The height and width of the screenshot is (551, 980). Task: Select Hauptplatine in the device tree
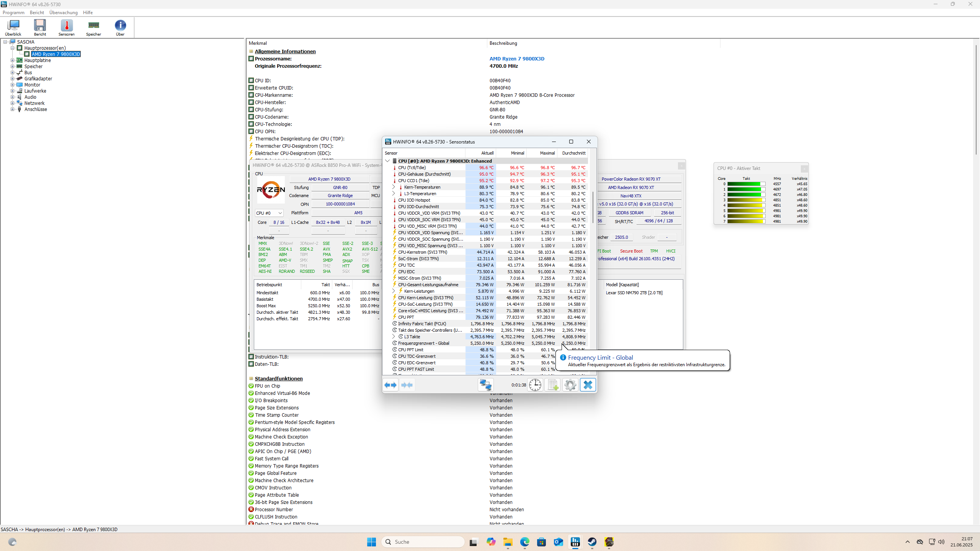[37, 60]
